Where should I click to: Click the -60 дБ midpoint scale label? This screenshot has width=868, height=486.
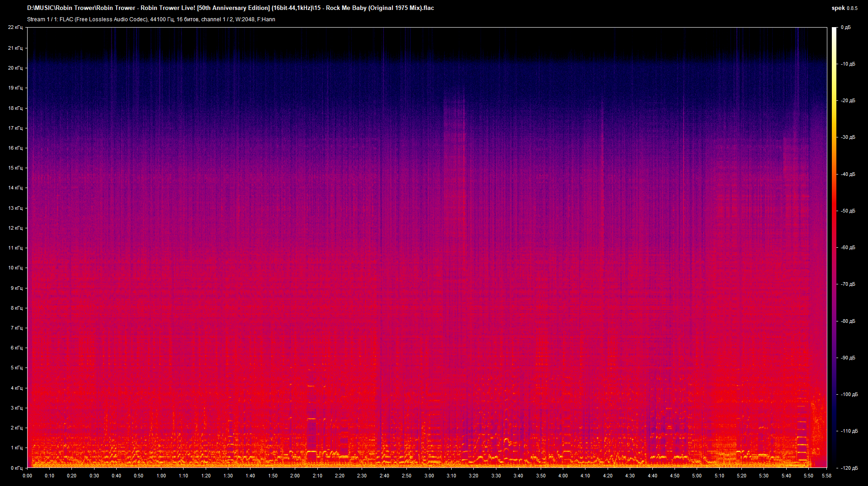tap(849, 247)
